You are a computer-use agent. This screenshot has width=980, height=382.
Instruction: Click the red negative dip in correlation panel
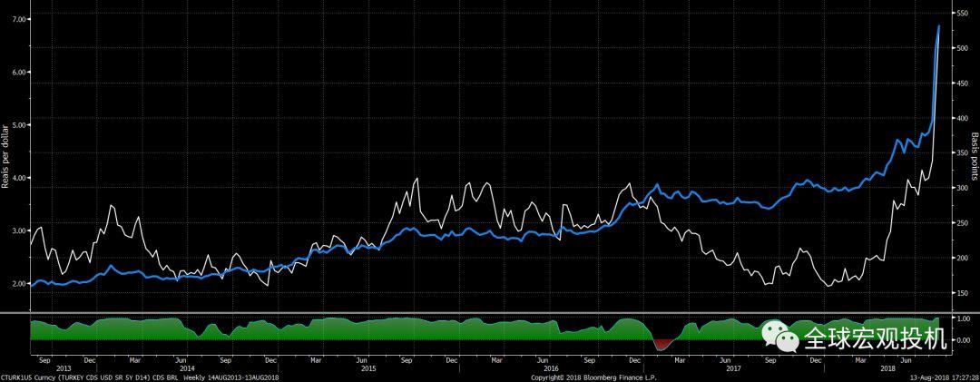pyautogui.click(x=662, y=345)
